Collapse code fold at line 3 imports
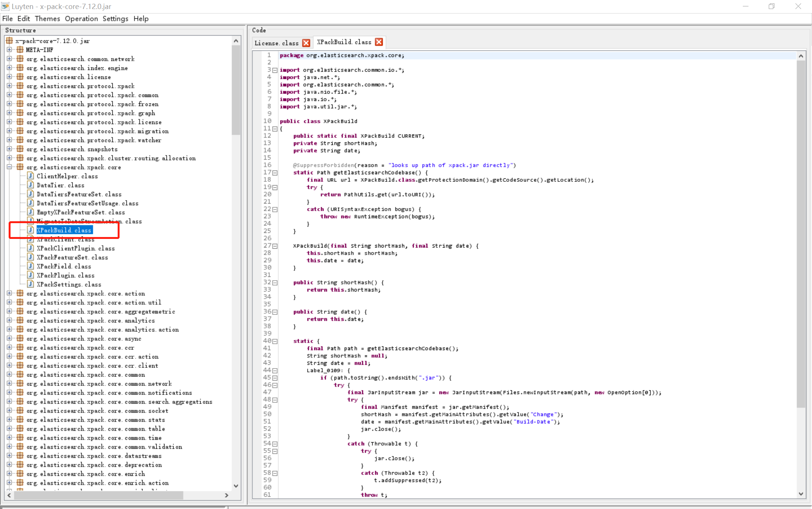Image resolution: width=812 pixels, height=509 pixels. 275,70
